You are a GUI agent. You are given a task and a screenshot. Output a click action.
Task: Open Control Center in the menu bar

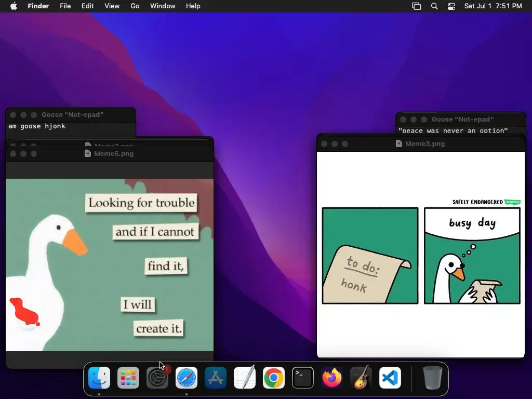(x=451, y=6)
